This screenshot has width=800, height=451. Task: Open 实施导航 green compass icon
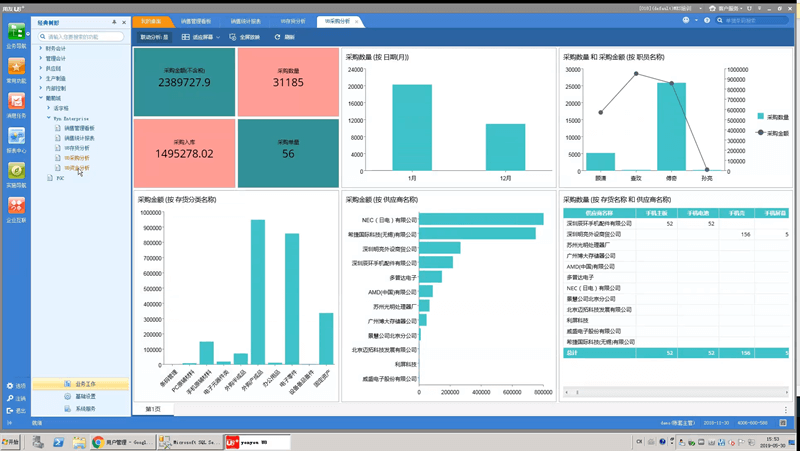[16, 171]
